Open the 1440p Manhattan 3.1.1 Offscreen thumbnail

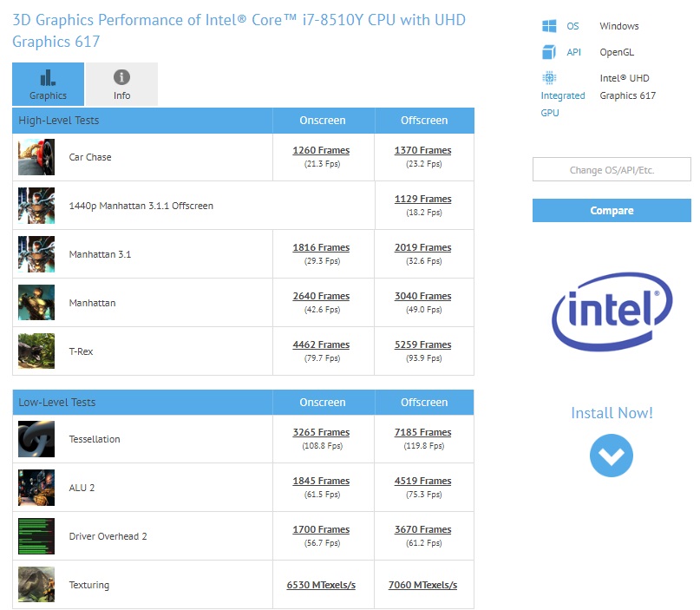(36, 206)
